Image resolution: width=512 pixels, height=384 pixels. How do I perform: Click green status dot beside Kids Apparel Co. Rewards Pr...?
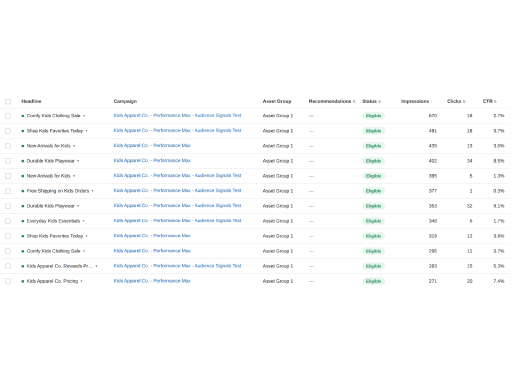click(x=23, y=266)
